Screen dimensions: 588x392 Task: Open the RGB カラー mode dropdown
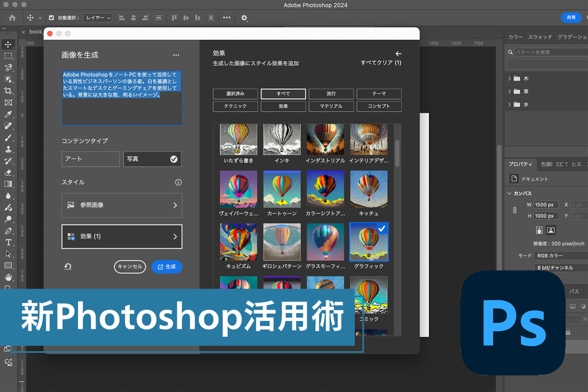click(561, 256)
